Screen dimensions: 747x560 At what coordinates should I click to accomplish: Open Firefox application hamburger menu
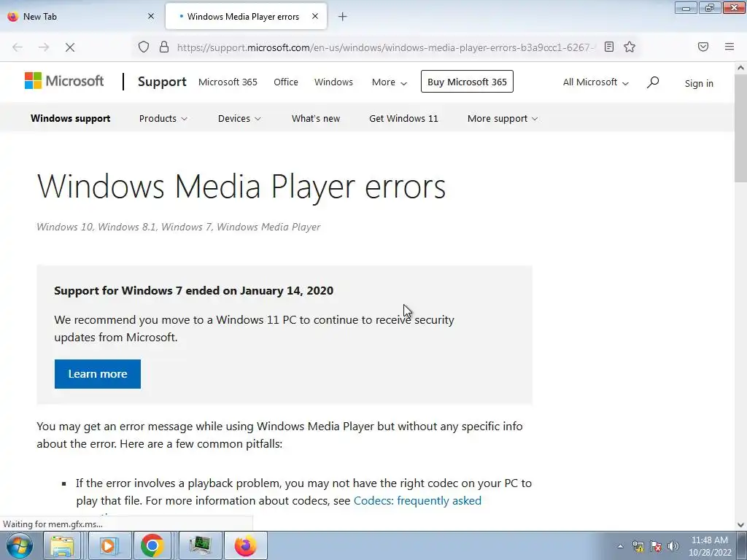point(729,47)
